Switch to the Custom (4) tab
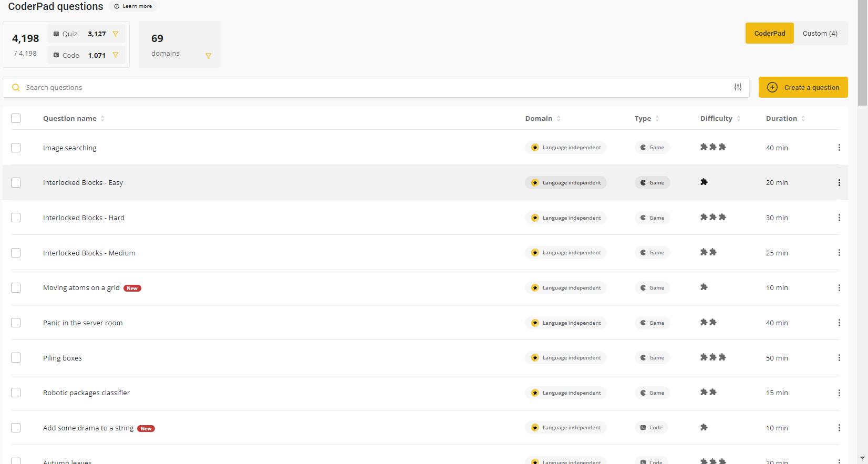The width and height of the screenshot is (868, 464). (820, 34)
